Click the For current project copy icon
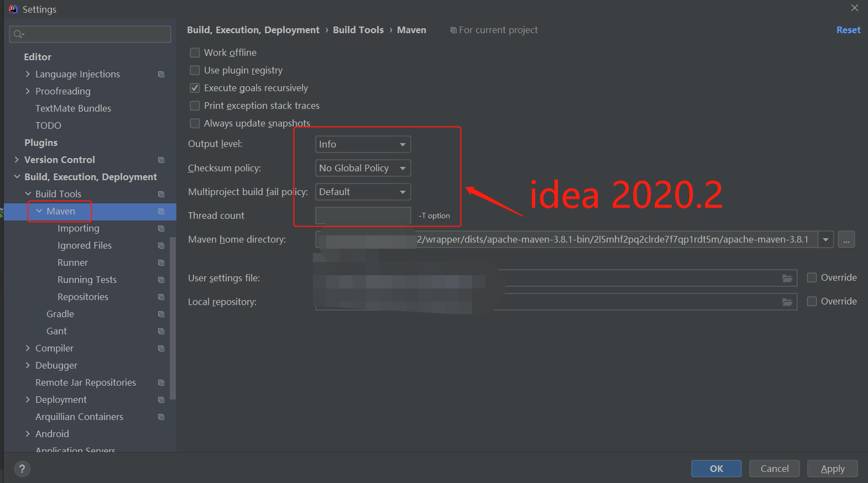 pyautogui.click(x=453, y=30)
